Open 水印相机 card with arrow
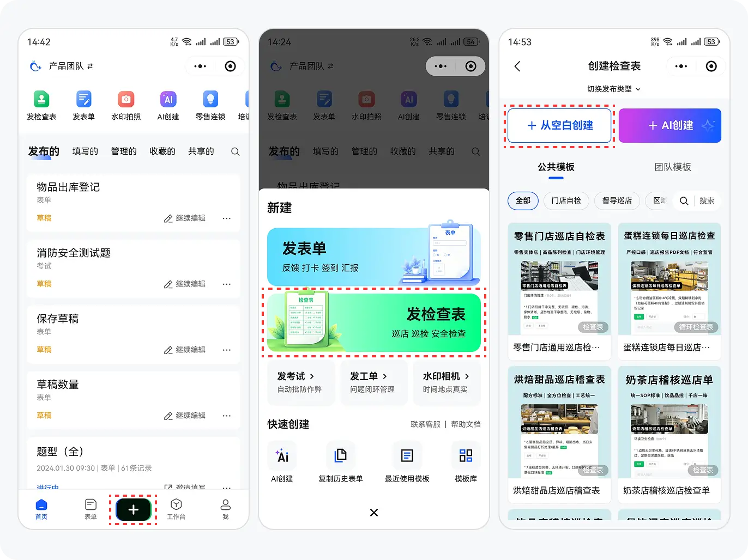748x560 pixels. 447,382
